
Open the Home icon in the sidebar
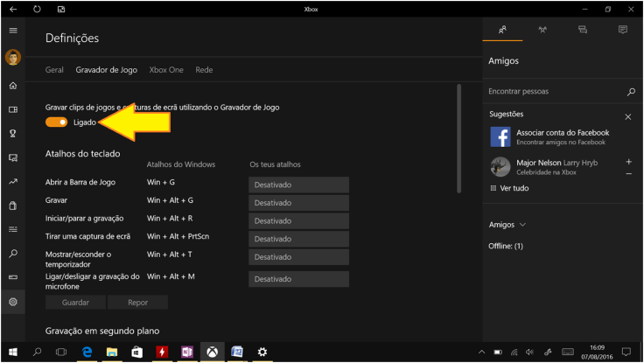pos(12,86)
